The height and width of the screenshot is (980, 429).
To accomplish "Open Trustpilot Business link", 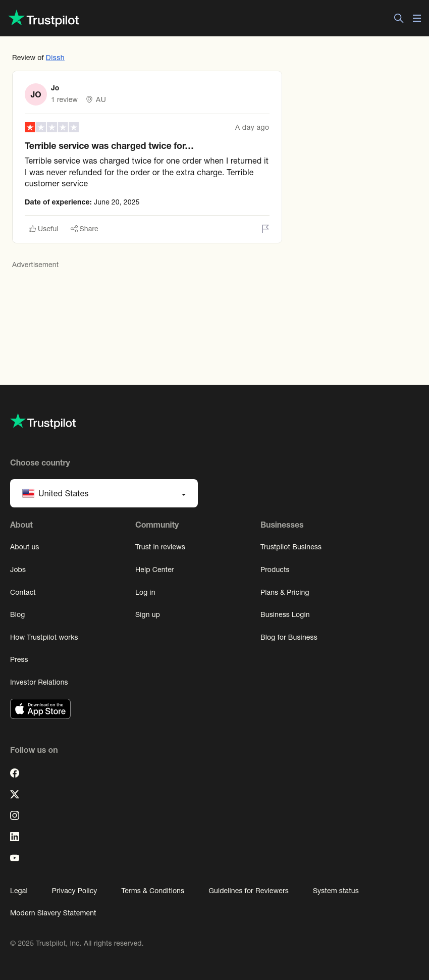I will pos(291,547).
